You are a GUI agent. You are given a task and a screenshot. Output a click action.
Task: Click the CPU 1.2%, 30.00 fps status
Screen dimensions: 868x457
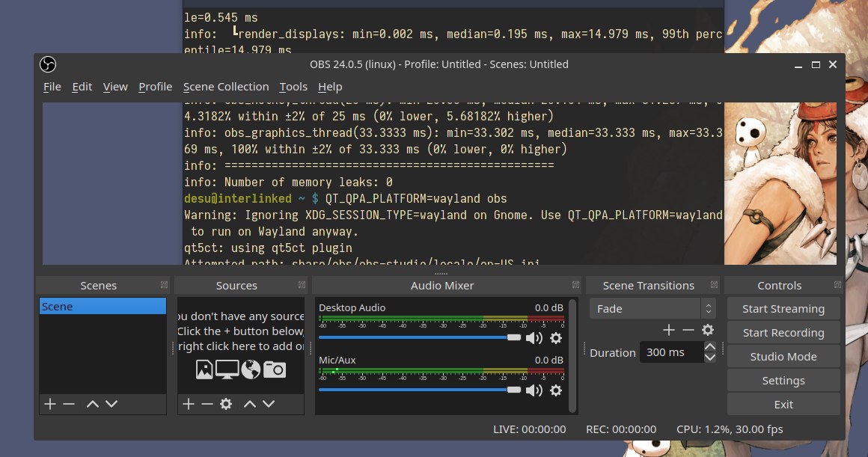pyautogui.click(x=730, y=429)
